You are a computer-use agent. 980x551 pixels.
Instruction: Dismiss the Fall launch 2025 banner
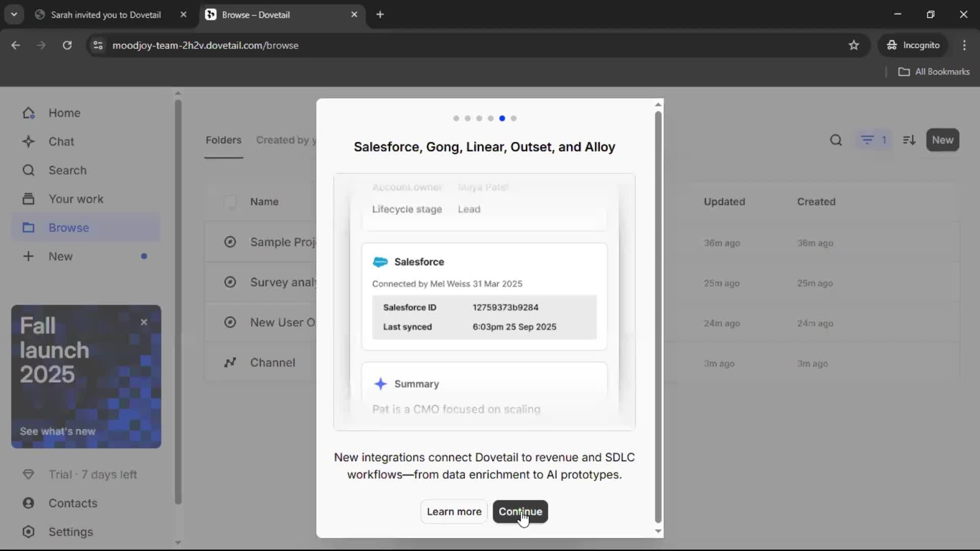144,322
